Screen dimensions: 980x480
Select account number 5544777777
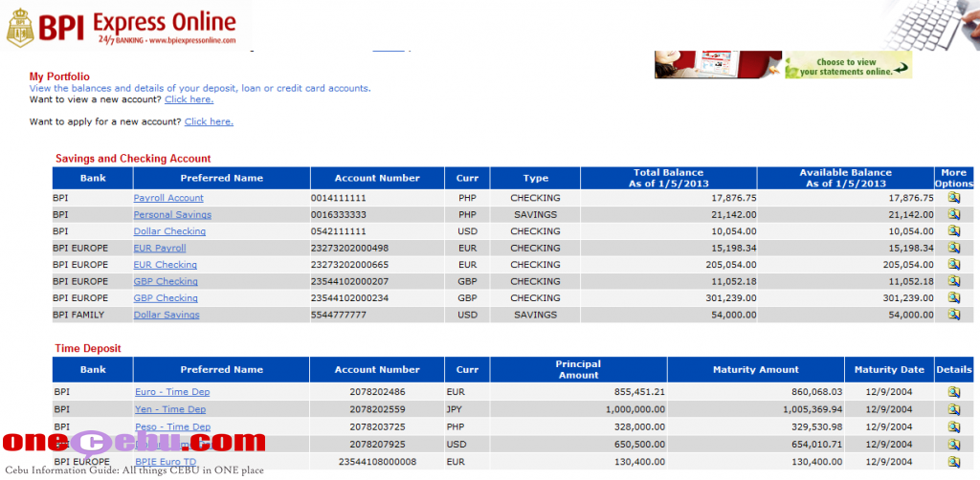[338, 316]
